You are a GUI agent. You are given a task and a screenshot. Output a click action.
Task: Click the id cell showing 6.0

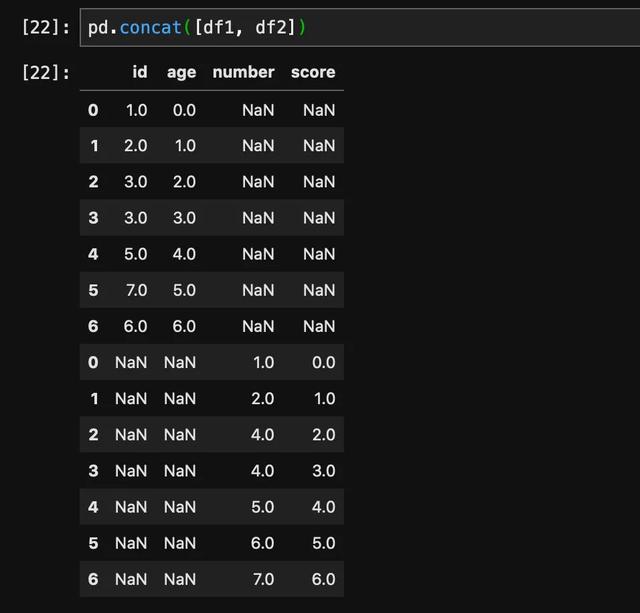pos(135,326)
